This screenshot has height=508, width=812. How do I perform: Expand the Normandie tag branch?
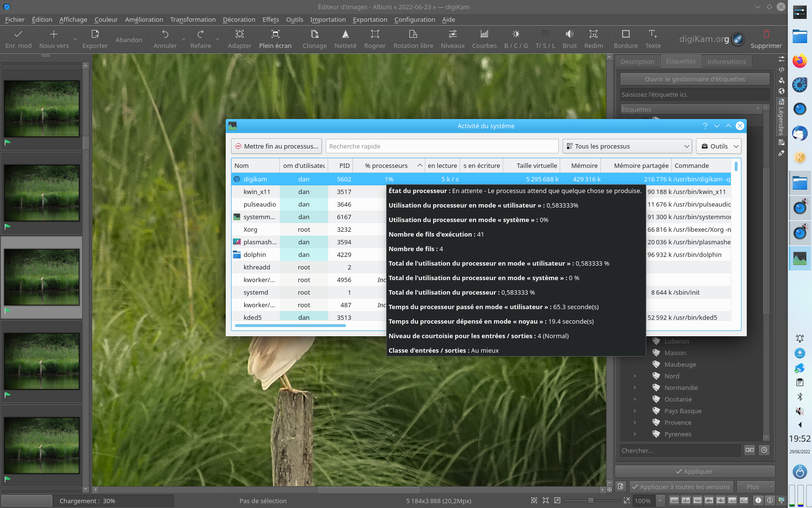pyautogui.click(x=635, y=388)
